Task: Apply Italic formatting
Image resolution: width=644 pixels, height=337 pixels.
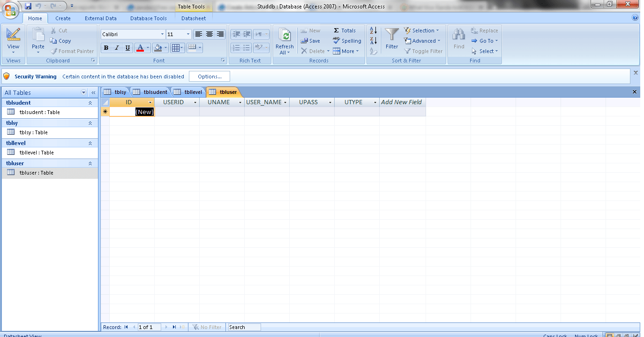Action: point(117,48)
